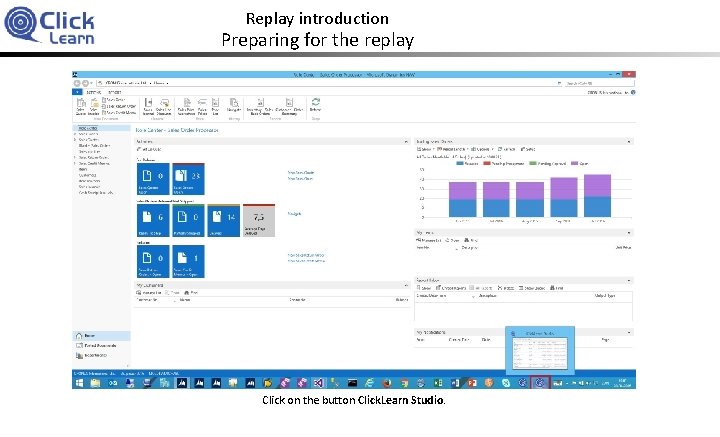Click the purple Open legend swatch

click(x=574, y=163)
